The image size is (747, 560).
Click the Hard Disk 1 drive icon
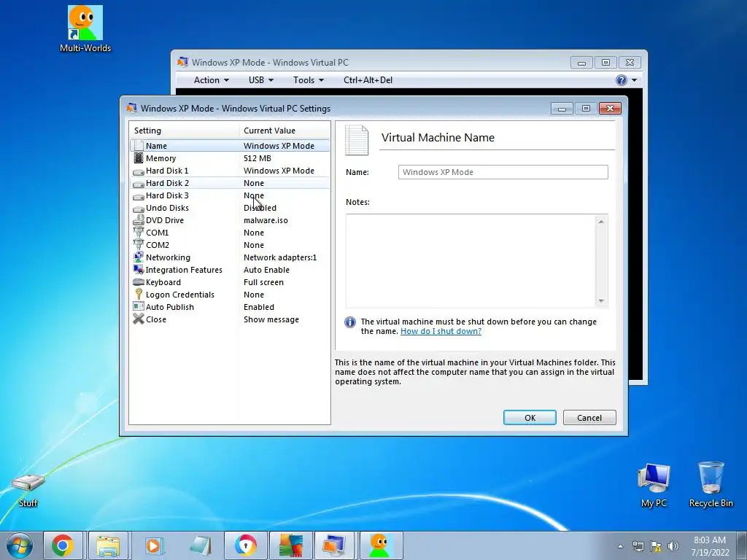(x=139, y=171)
